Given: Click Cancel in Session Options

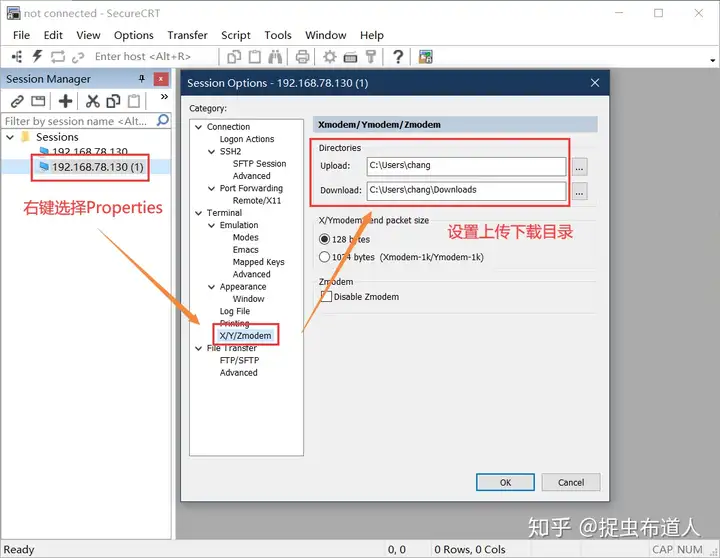Looking at the screenshot, I should coord(571,482).
